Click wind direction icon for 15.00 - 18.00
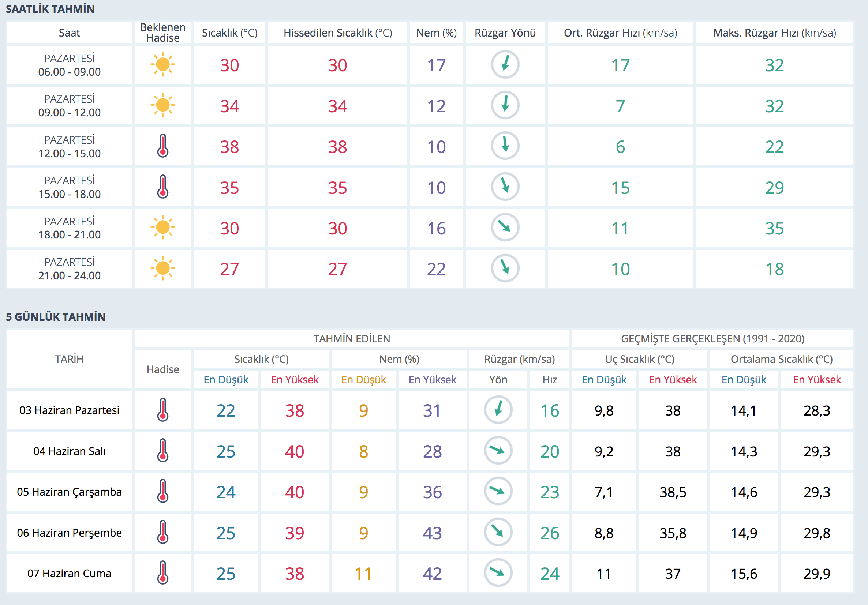The height and width of the screenshot is (605, 868). [505, 187]
